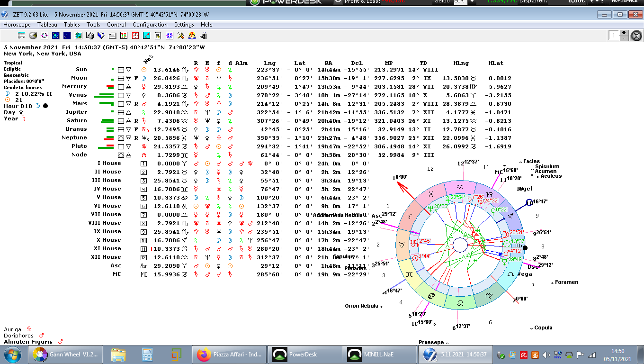The height and width of the screenshot is (364, 644).
Task: Click the chart wheel toolbar icon
Action: point(45,36)
